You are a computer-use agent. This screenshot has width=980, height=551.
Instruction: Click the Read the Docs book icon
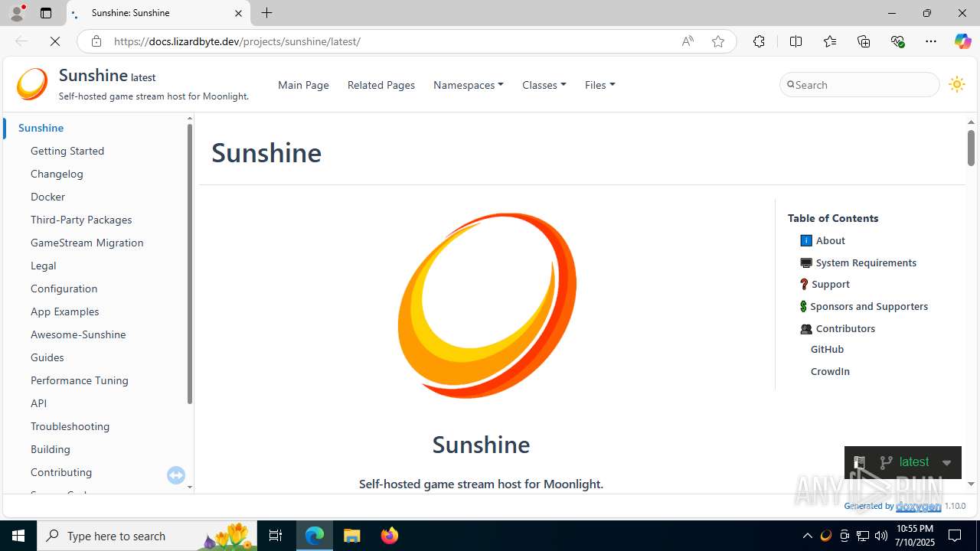pos(859,462)
